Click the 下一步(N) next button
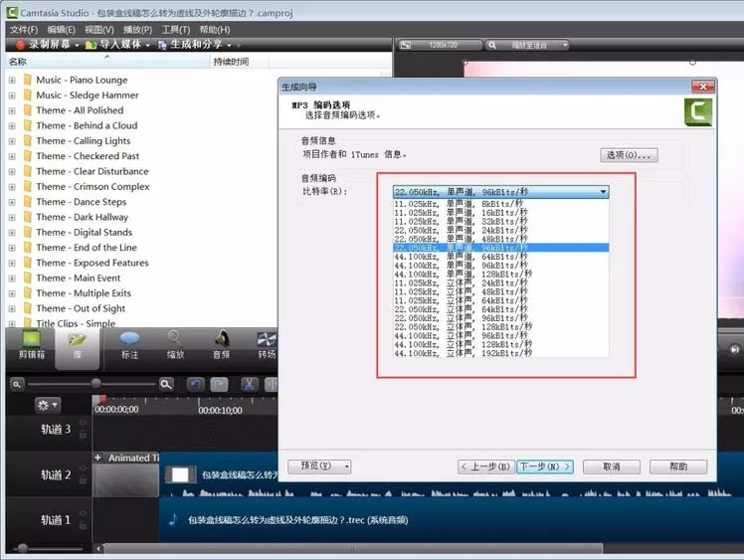The height and width of the screenshot is (560, 744). click(x=545, y=467)
